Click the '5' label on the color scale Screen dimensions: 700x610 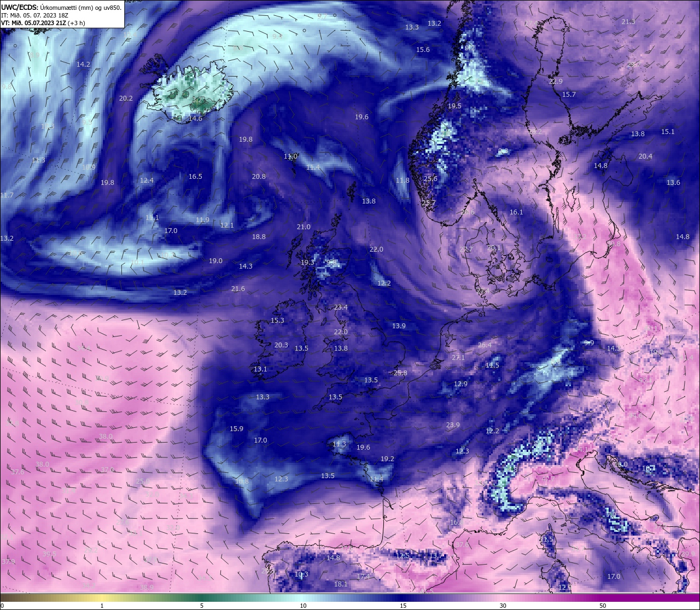[x=202, y=606]
